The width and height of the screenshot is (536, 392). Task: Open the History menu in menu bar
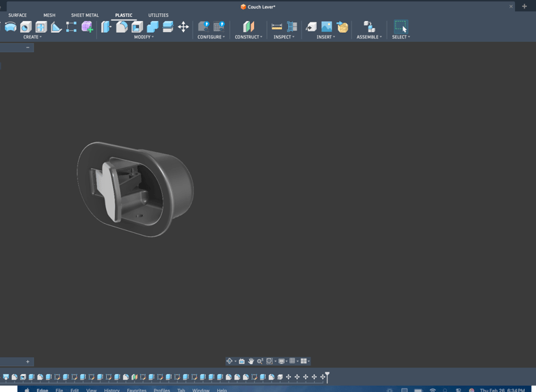click(x=112, y=390)
